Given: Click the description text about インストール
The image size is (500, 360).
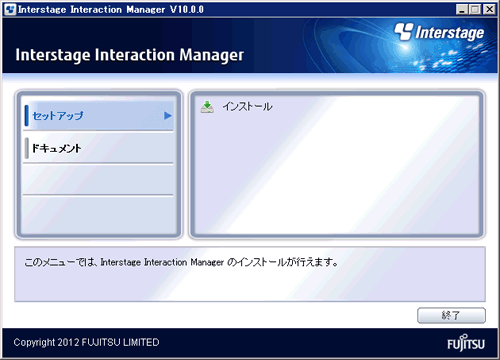Looking at the screenshot, I should click(181, 262).
